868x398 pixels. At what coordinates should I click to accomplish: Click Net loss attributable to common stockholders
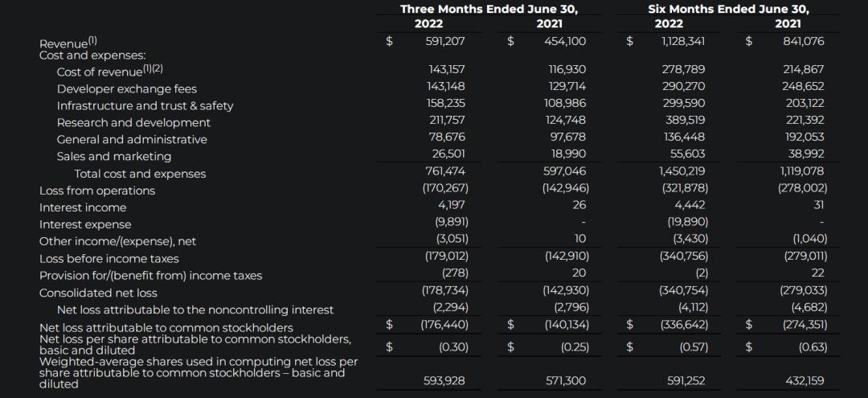(166, 327)
